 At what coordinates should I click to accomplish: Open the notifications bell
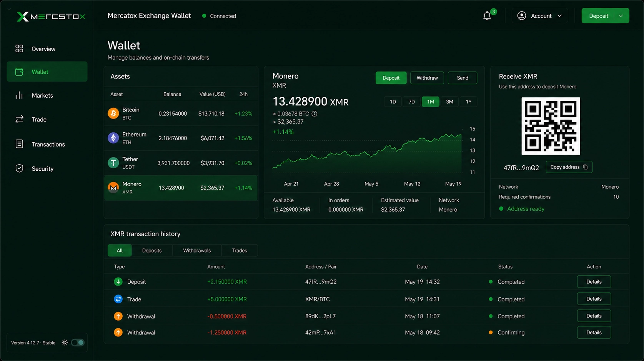point(487,16)
